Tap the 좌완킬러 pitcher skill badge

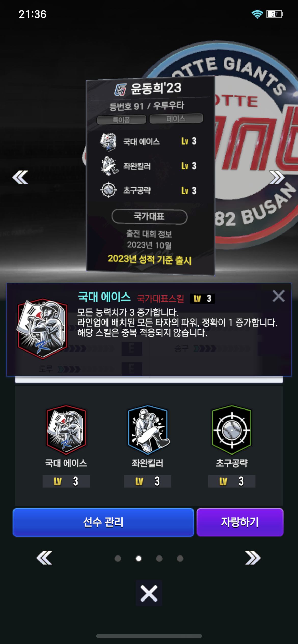[148, 430]
